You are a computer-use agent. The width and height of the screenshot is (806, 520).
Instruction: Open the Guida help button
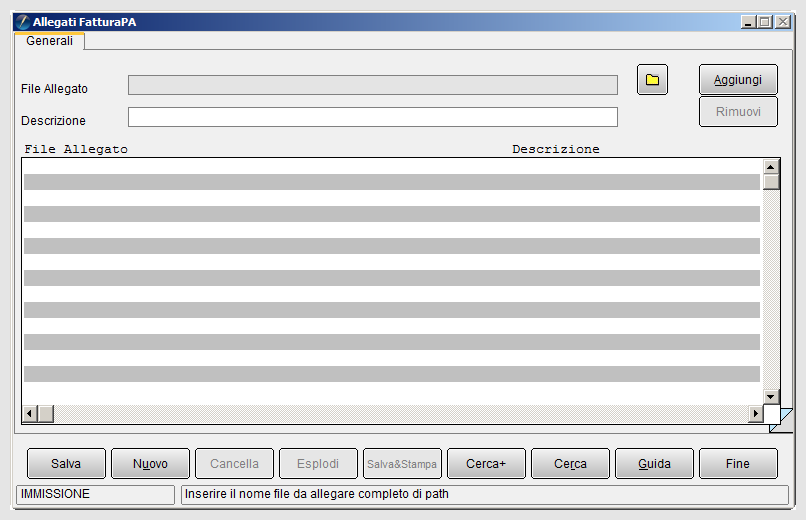(654, 463)
